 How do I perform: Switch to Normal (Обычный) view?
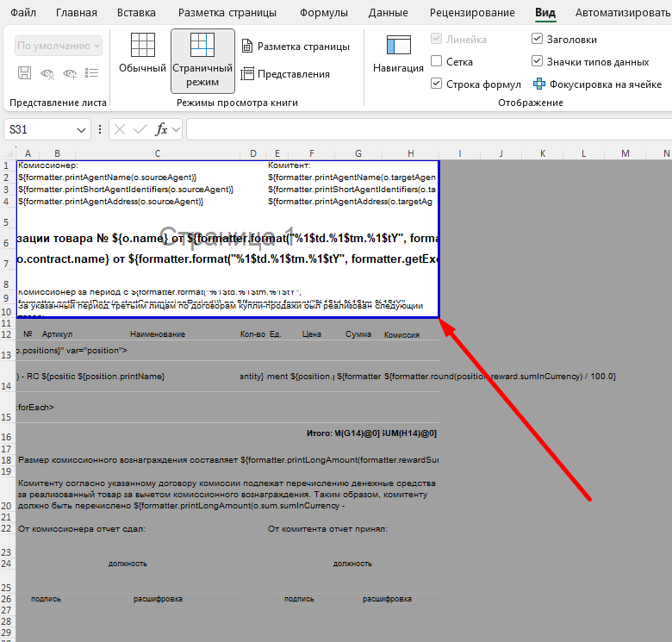coord(142,53)
